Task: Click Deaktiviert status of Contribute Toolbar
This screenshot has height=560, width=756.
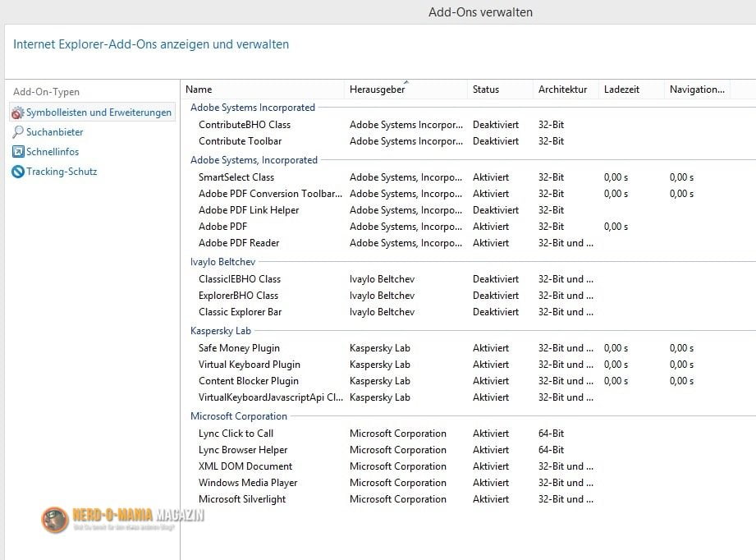Action: (x=496, y=141)
